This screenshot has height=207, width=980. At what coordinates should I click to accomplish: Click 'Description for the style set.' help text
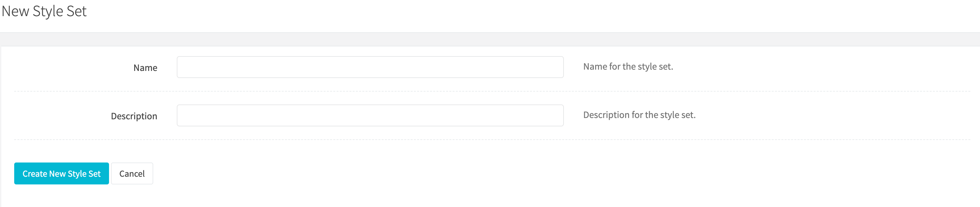[x=639, y=115]
